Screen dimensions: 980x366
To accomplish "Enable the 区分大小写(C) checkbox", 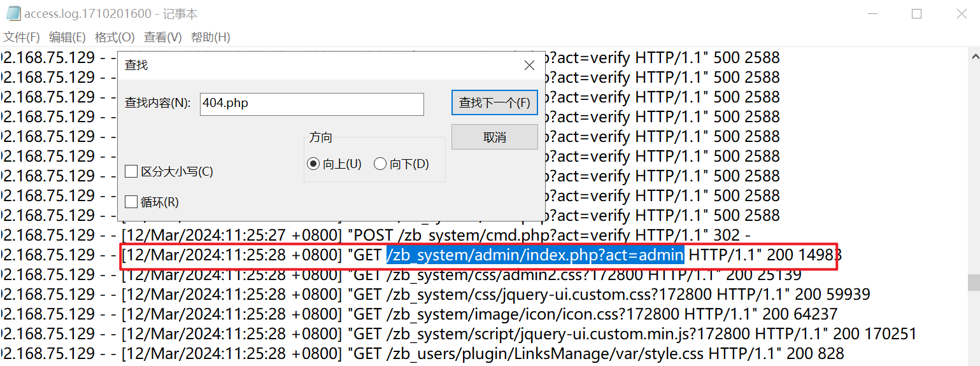I will point(132,171).
